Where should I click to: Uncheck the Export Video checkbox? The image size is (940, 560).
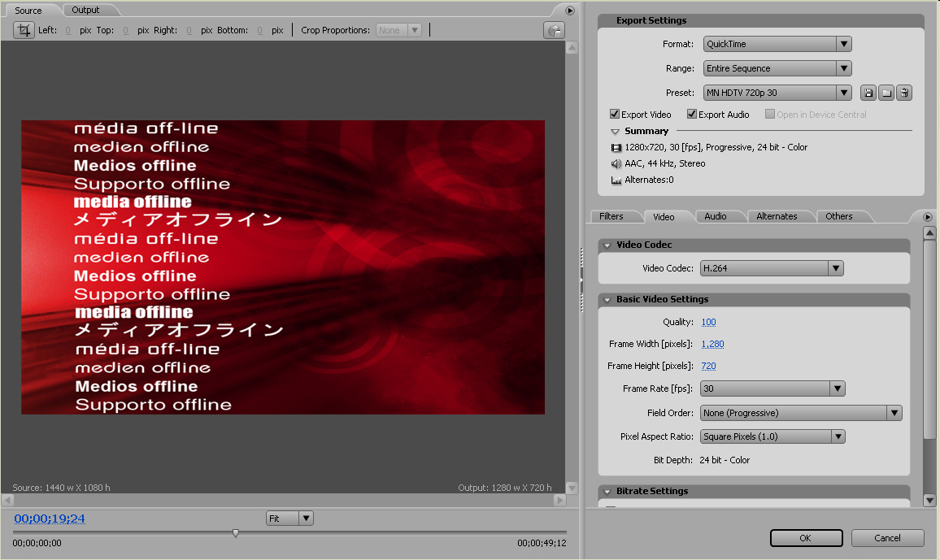[x=615, y=115]
